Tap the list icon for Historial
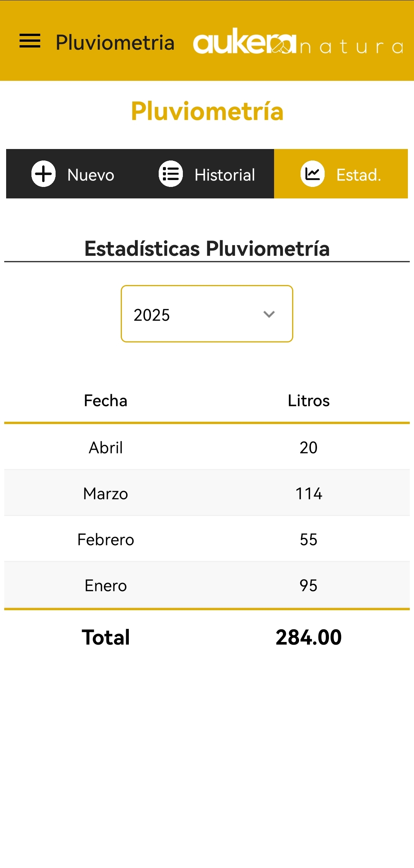The width and height of the screenshot is (414, 868). [171, 174]
